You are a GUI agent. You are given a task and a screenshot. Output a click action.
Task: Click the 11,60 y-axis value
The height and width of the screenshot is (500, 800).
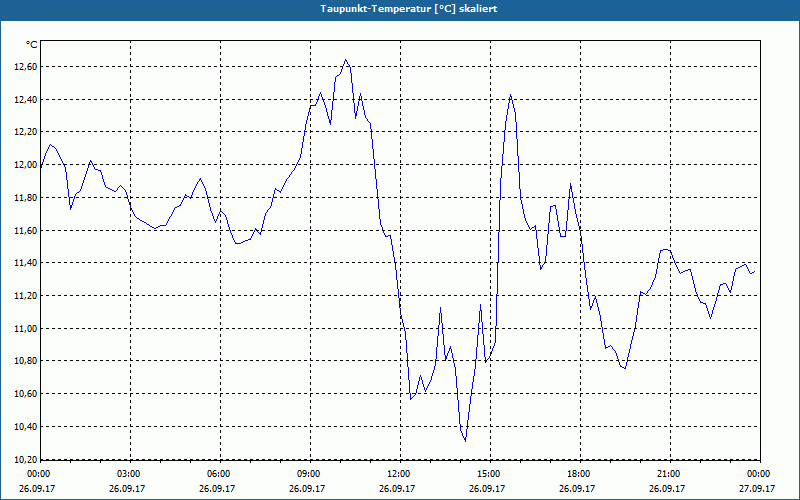coord(25,231)
